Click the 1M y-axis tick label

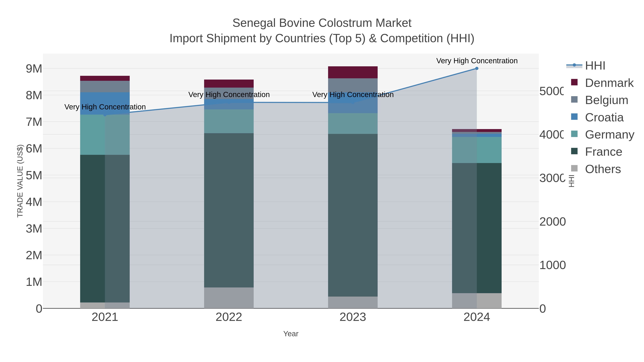pyautogui.click(x=34, y=282)
